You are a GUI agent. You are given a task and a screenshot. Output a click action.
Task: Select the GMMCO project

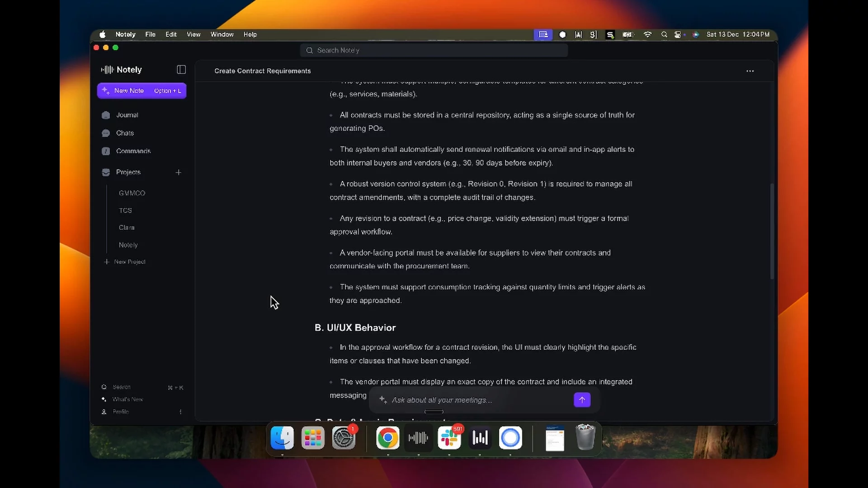(x=132, y=193)
